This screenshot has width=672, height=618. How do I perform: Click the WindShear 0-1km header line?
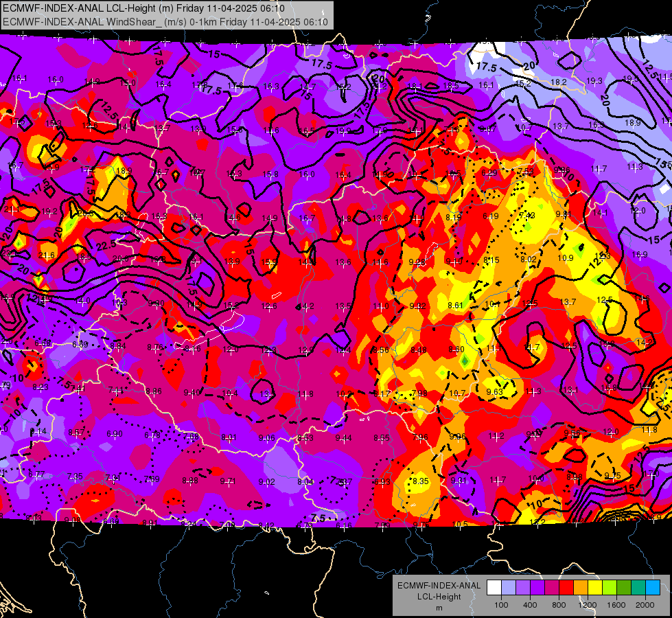click(x=165, y=22)
